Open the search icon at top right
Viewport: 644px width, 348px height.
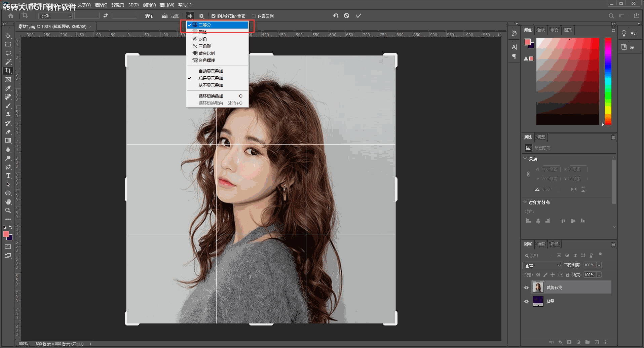pyautogui.click(x=611, y=16)
